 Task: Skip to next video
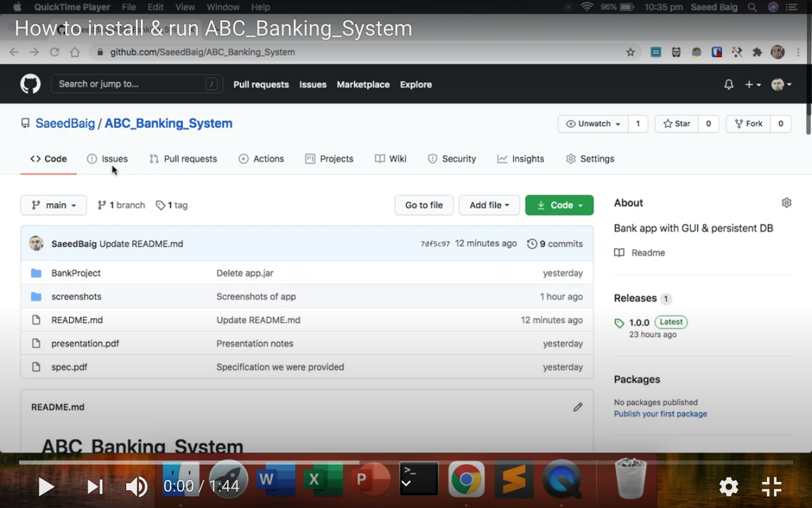click(x=95, y=487)
